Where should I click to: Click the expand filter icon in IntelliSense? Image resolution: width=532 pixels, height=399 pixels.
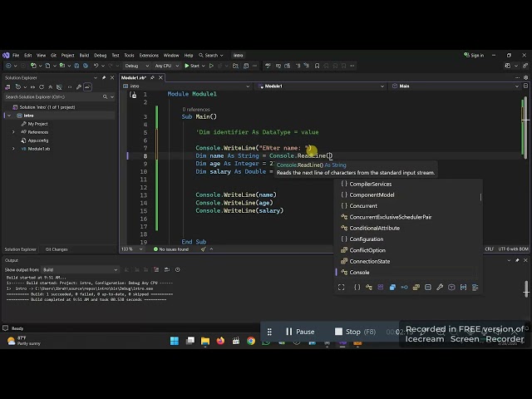(x=342, y=288)
